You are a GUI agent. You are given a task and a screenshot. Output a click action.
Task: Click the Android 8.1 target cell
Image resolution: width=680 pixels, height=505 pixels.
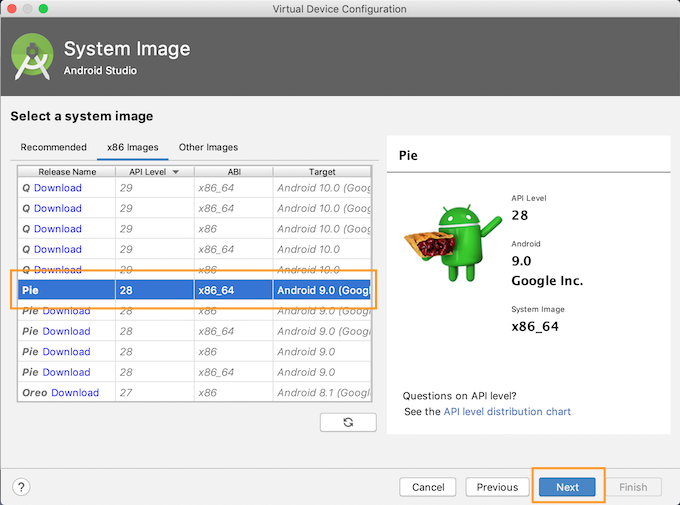[322, 392]
